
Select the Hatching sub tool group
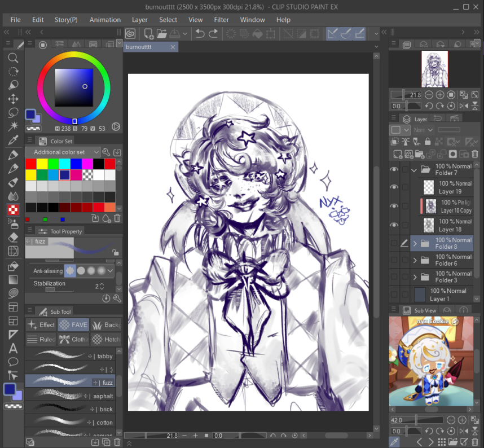[106, 339]
